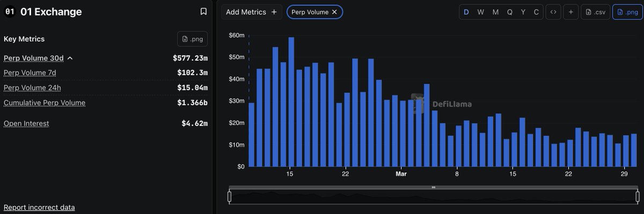The height and width of the screenshot is (214, 644).
Task: Open the embed code icon
Action: [x=553, y=12]
